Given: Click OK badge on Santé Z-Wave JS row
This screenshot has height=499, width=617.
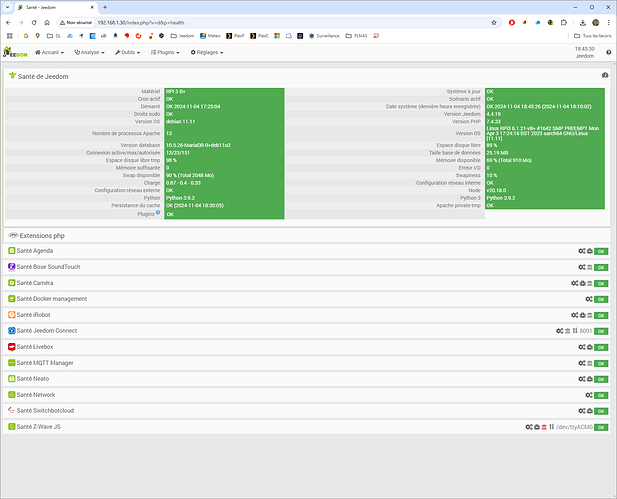Looking at the screenshot, I should point(601,427).
